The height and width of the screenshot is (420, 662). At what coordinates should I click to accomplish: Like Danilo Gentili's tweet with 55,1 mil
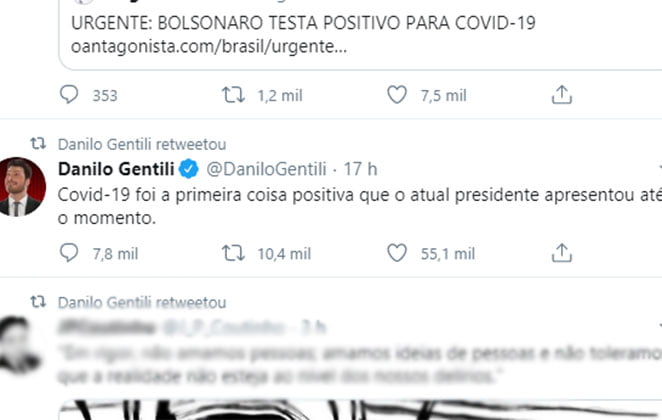(397, 253)
